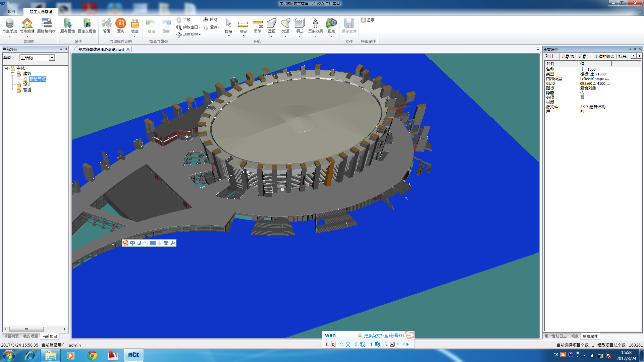Click the 设置 settings icon
This screenshot has height=362, width=644.
(107, 23)
